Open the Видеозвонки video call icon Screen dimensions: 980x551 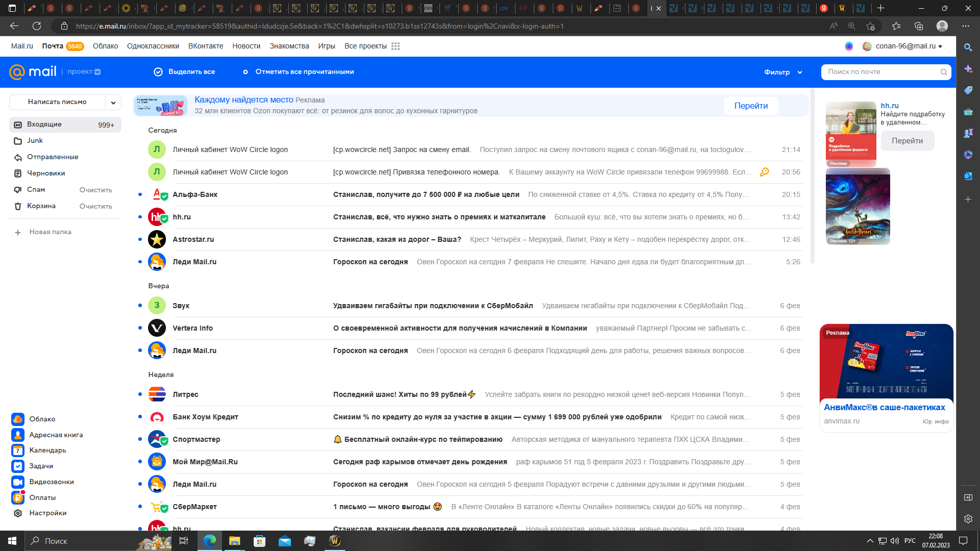click(18, 482)
